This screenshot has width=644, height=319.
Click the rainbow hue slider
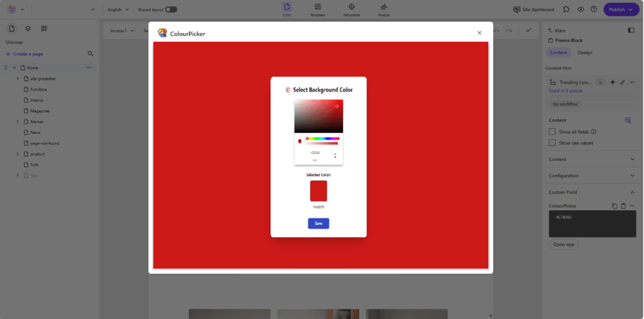(x=323, y=138)
